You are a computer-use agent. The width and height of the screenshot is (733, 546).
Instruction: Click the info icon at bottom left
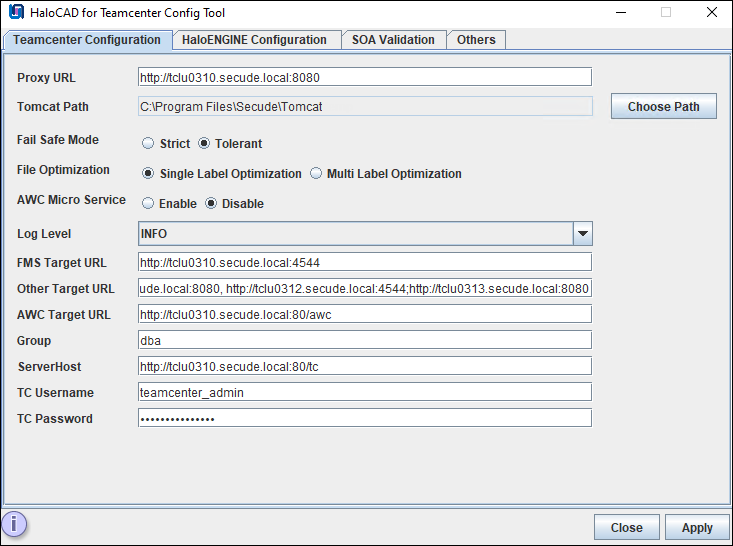[x=14, y=524]
